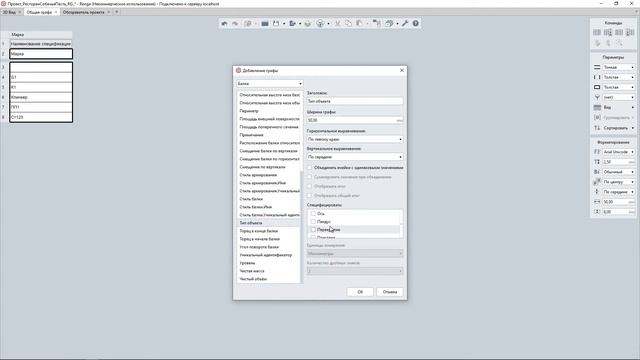Click the Сортировать sort icon

click(x=597, y=128)
